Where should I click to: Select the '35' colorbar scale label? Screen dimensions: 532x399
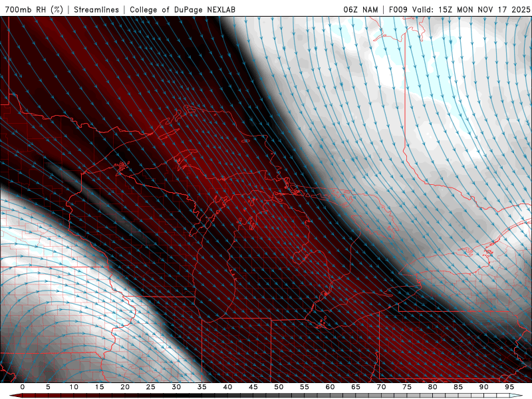202,387
